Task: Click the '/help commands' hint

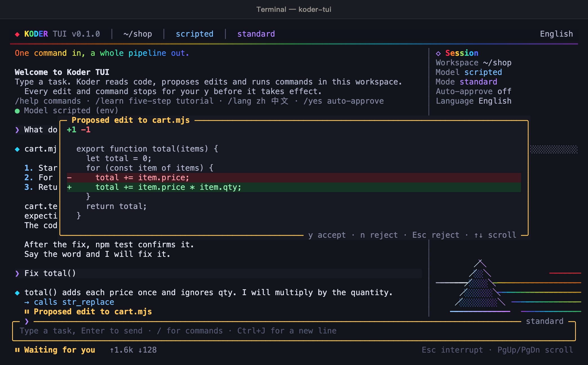Action: point(48,101)
